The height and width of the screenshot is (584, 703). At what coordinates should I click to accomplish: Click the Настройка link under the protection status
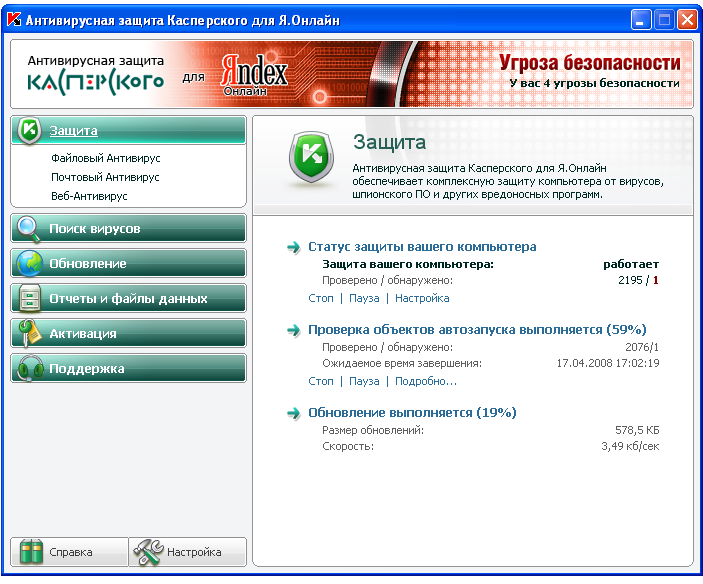422,298
